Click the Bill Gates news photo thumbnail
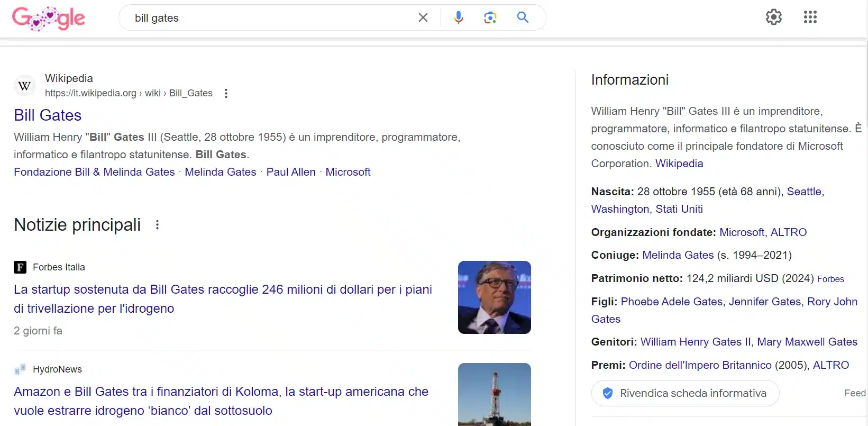The height and width of the screenshot is (426, 868). [495, 297]
